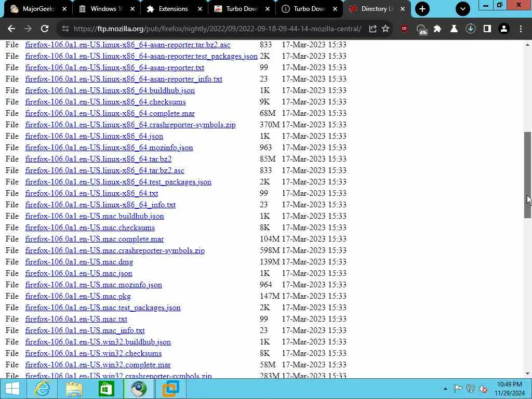
Task: Open the Chrome three-dot menu
Action: click(x=521, y=29)
